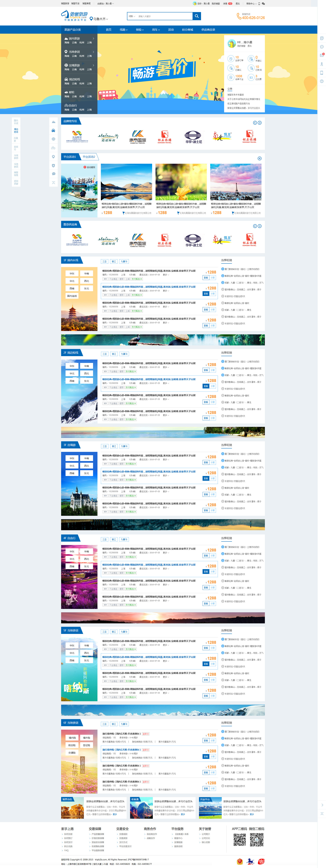Screen dimensions: 326x868
Task: Click the dark 查看 button in 1F 国内长线
Action: (206, 293)
